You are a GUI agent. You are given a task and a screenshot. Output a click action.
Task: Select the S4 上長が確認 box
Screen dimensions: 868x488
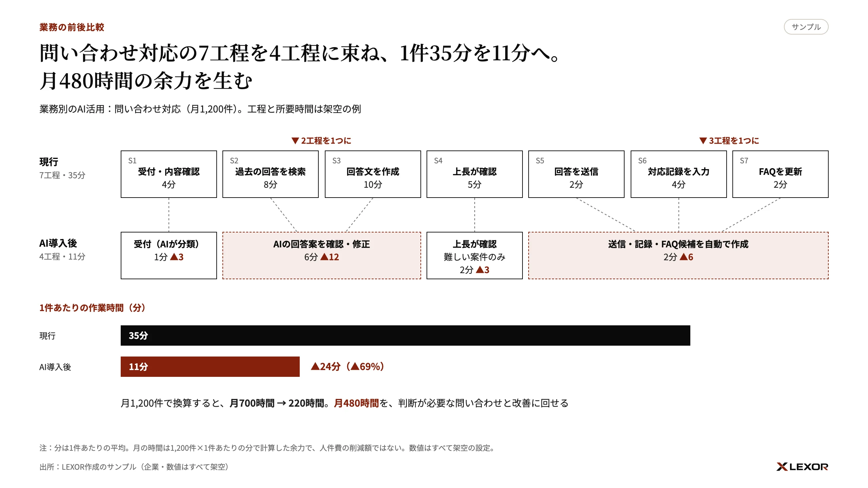474,174
